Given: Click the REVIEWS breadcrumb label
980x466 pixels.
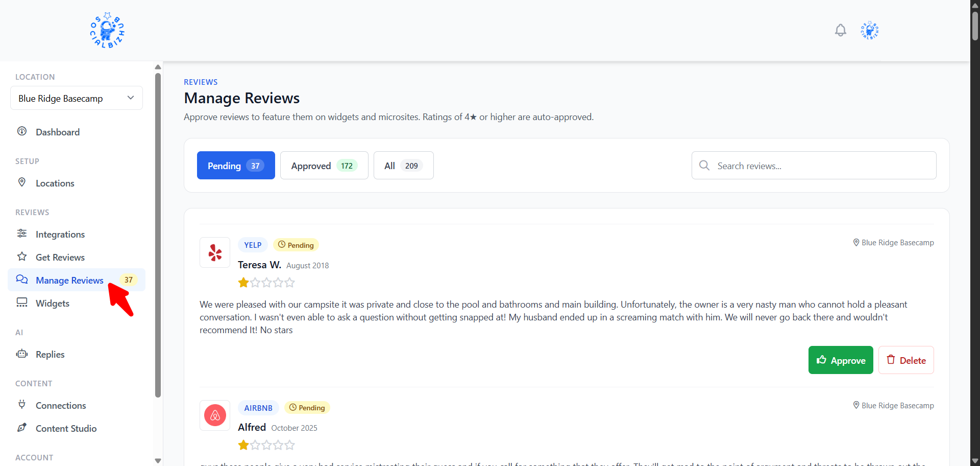Looking at the screenshot, I should point(201,82).
